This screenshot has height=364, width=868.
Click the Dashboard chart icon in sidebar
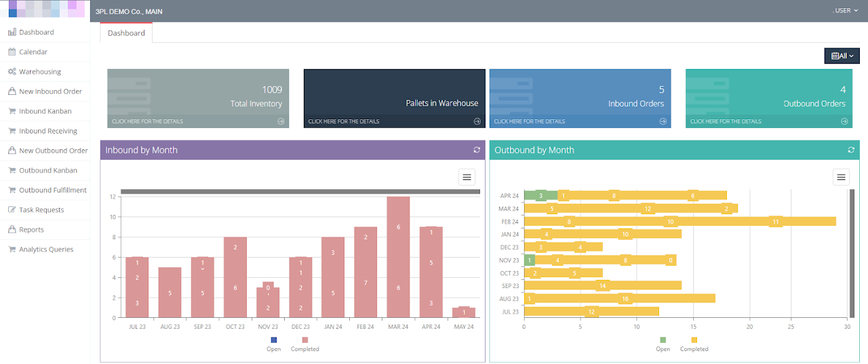click(x=12, y=32)
